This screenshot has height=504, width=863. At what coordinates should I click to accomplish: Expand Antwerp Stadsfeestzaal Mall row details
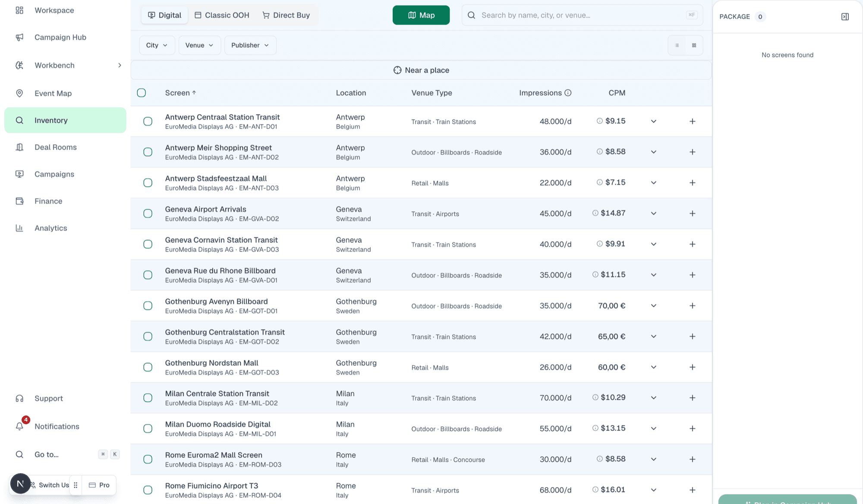point(654,183)
